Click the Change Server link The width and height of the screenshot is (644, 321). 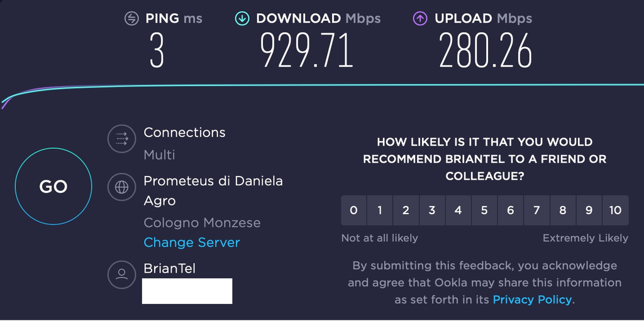point(192,242)
